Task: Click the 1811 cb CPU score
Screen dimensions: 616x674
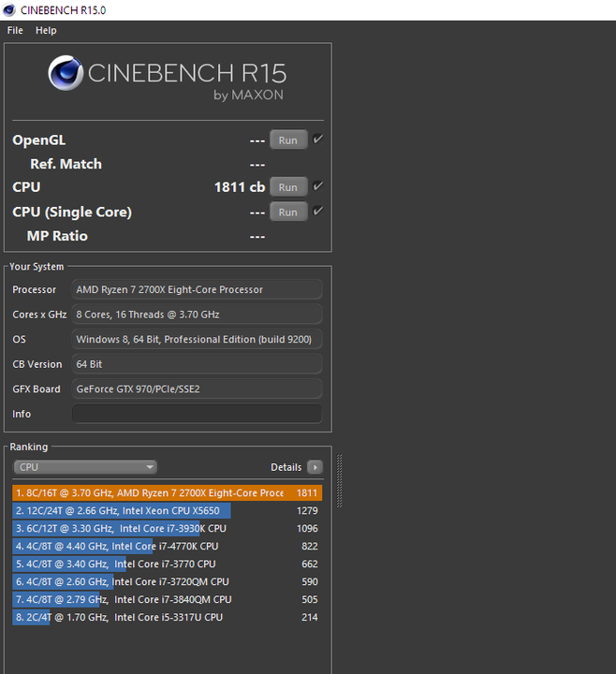Action: [x=240, y=187]
